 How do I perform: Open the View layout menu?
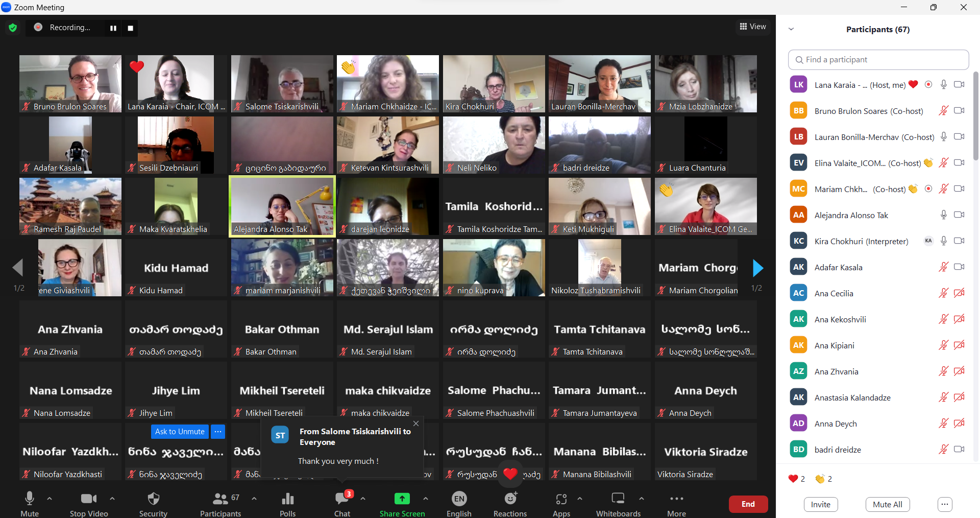point(753,27)
